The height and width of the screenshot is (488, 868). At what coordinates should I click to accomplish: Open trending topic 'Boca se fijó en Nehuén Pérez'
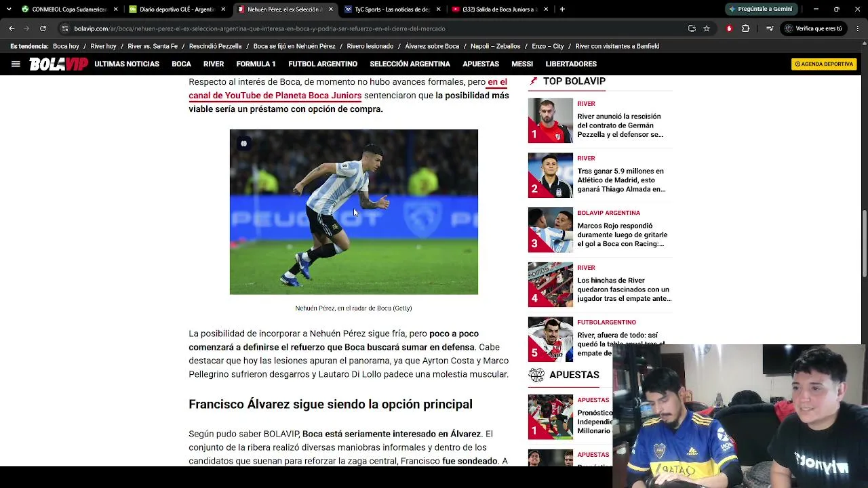294,46
